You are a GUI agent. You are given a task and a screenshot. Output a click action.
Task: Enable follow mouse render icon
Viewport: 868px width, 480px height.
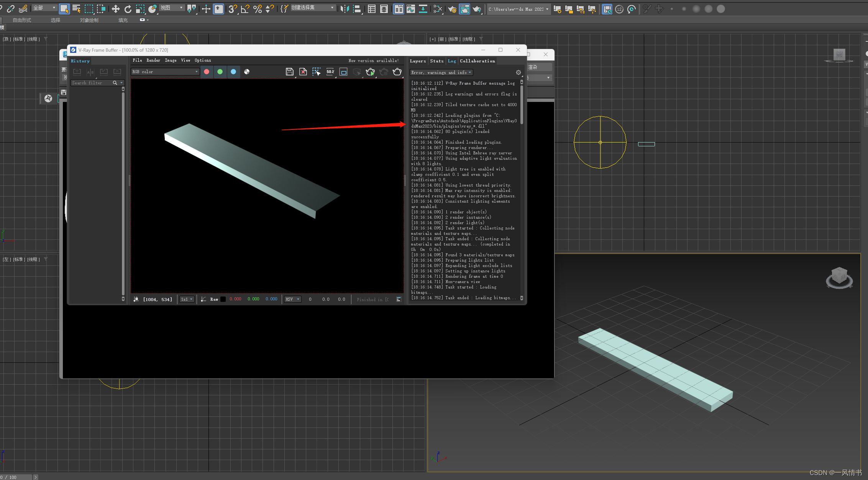(317, 72)
